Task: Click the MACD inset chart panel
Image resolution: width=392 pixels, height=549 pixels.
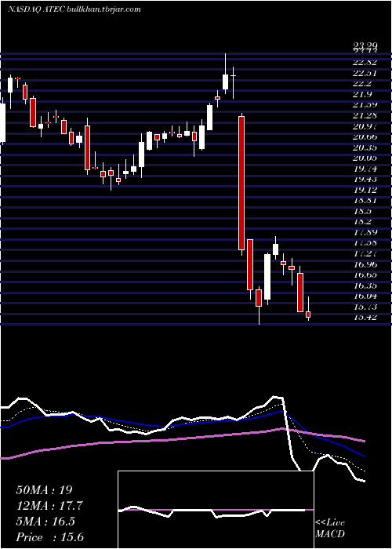Action: 216,510
